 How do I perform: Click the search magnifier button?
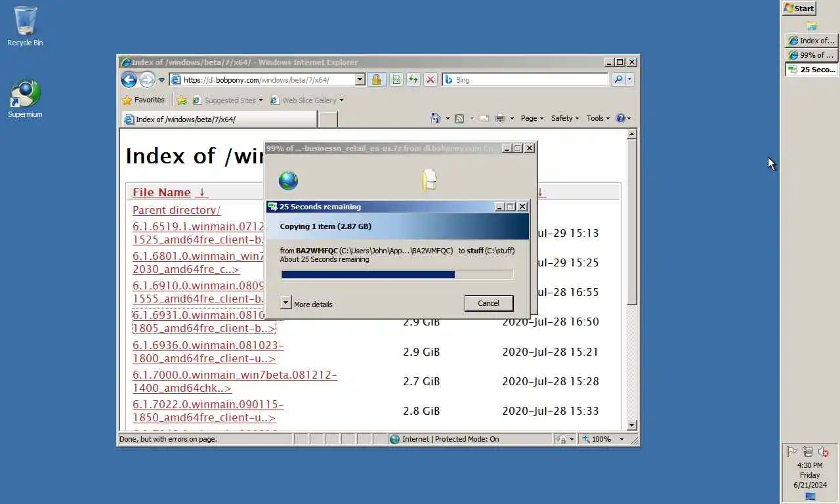[618, 79]
